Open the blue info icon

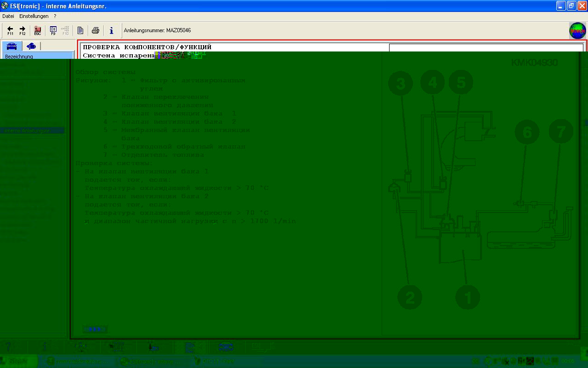pyautogui.click(x=111, y=30)
